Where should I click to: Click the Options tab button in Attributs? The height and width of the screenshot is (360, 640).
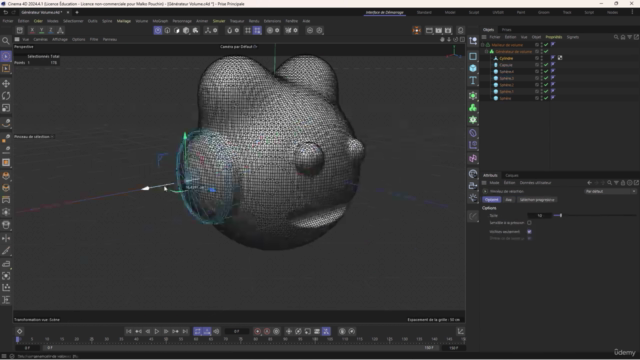click(x=491, y=200)
